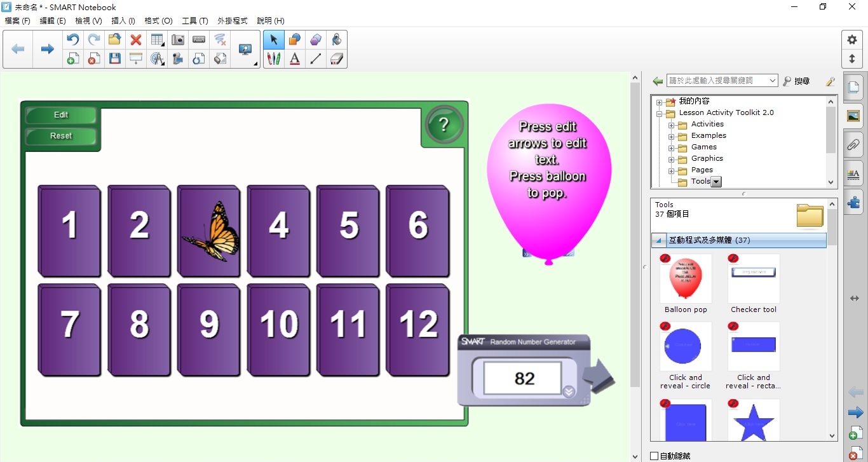Enable the auto-hide (自動隱藏) checkbox
The height and width of the screenshot is (462, 868).
(x=654, y=456)
